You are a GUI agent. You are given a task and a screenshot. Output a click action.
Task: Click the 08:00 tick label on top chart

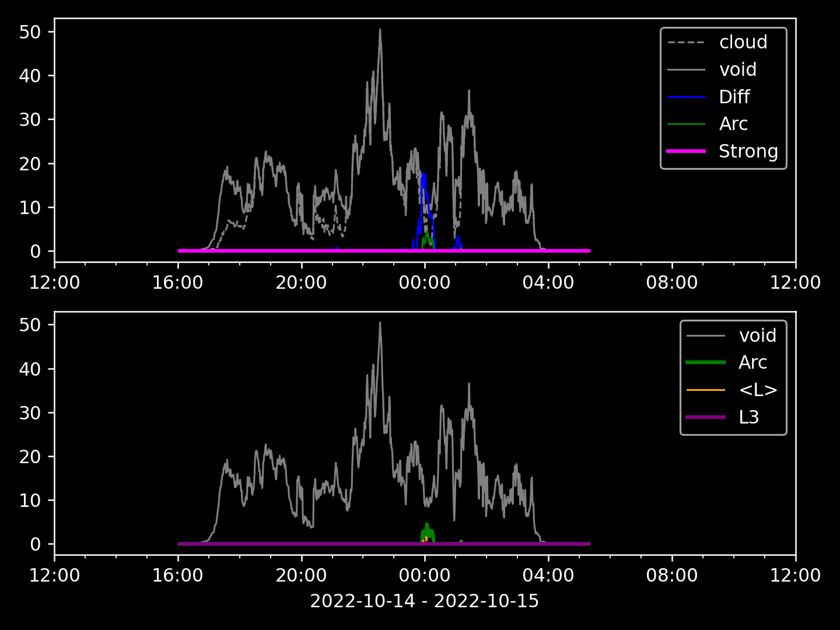(x=672, y=283)
